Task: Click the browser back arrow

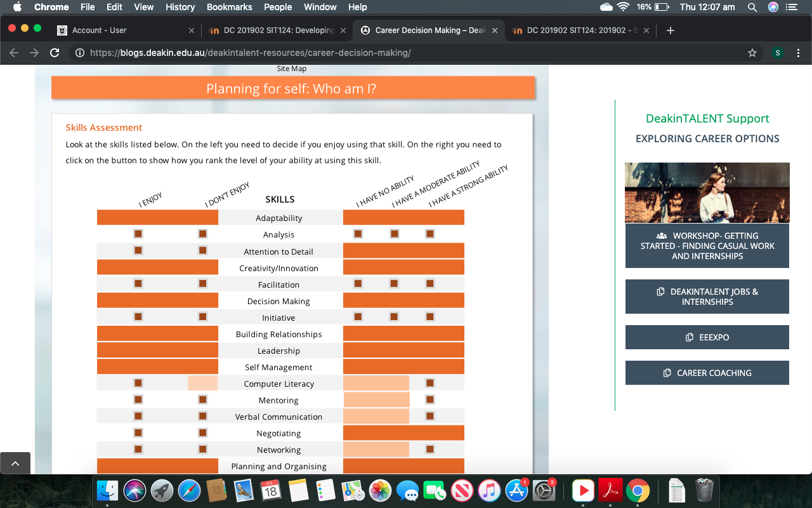Action: click(x=14, y=53)
